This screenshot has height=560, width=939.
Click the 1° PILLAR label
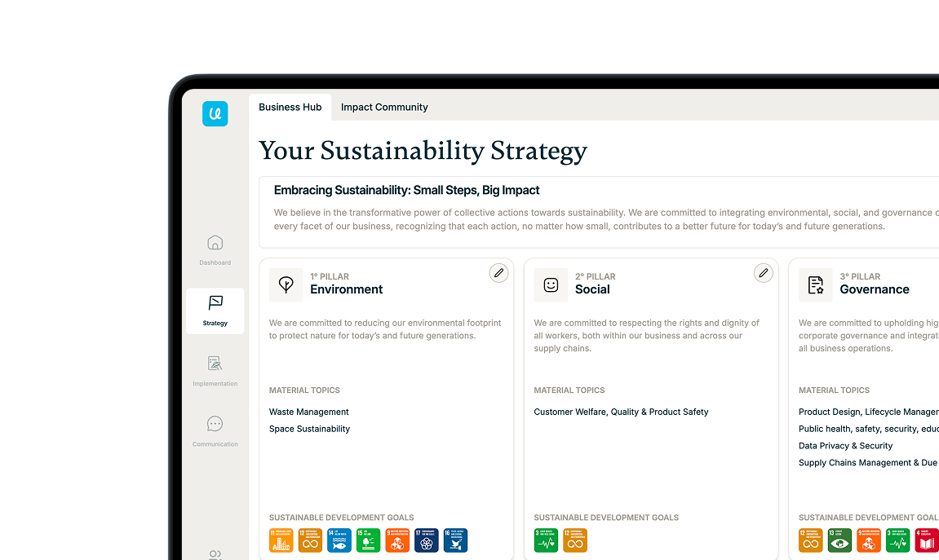tap(330, 276)
